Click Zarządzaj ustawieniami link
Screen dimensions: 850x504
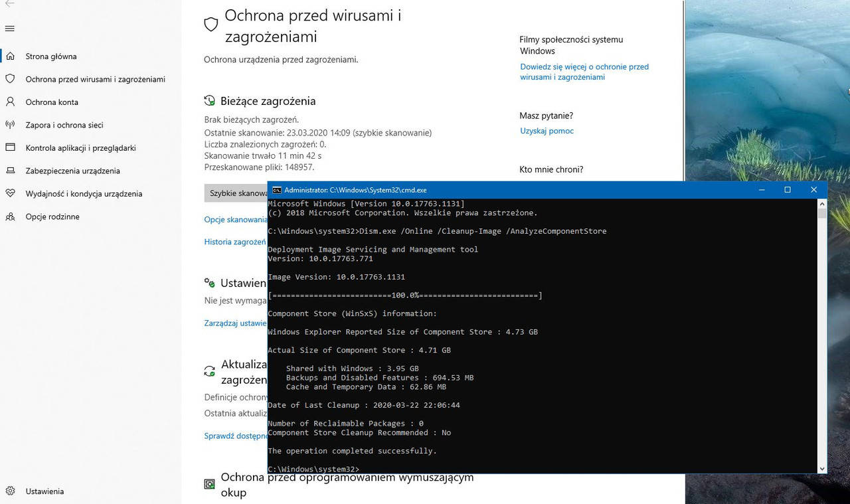(x=236, y=323)
